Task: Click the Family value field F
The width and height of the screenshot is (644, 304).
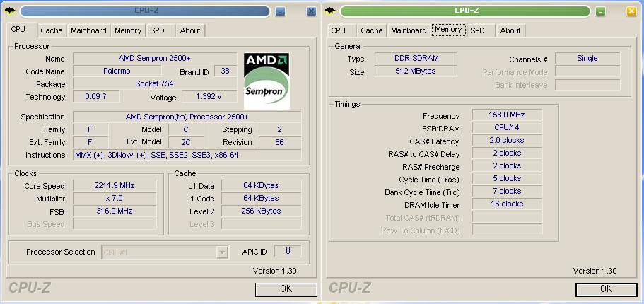Action: [90, 129]
